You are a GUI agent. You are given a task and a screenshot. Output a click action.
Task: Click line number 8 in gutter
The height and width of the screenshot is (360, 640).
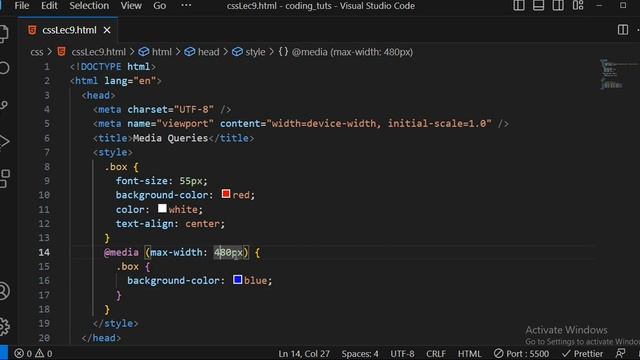click(x=47, y=167)
